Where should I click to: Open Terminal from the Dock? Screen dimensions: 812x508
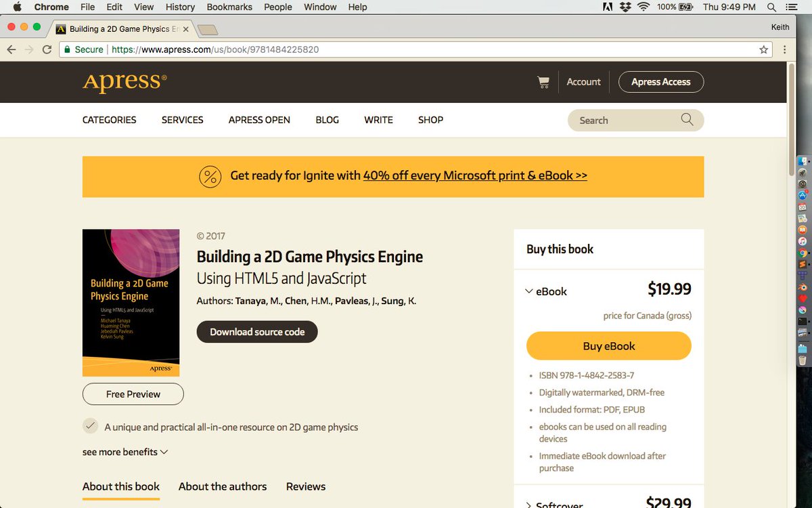[x=803, y=321]
